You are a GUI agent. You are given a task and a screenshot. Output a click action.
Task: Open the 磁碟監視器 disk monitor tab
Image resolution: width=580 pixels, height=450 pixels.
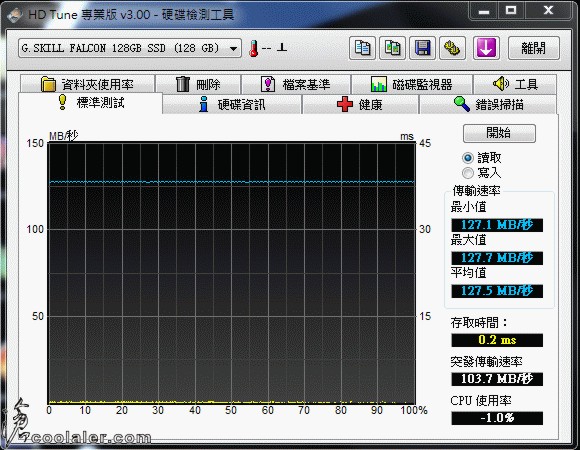412,84
